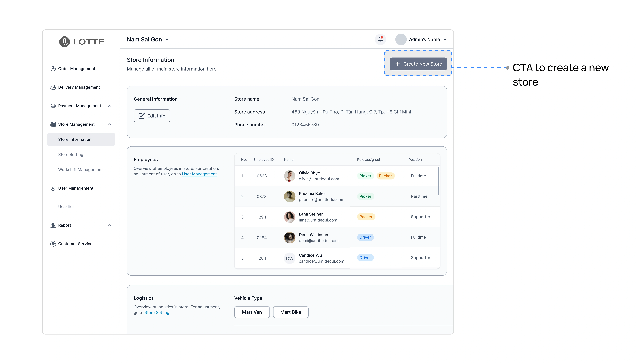Image resolution: width=637 pixels, height=364 pixels.
Task: Click the Position column header
Action: (x=415, y=160)
